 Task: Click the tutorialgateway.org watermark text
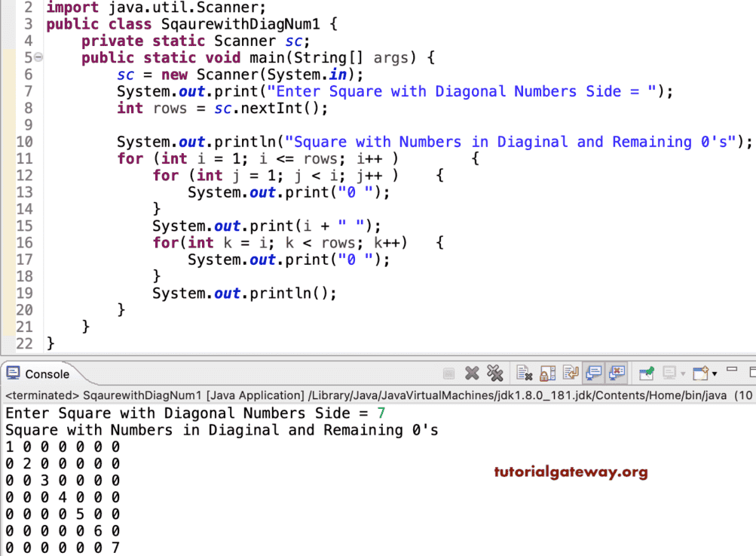[571, 471]
